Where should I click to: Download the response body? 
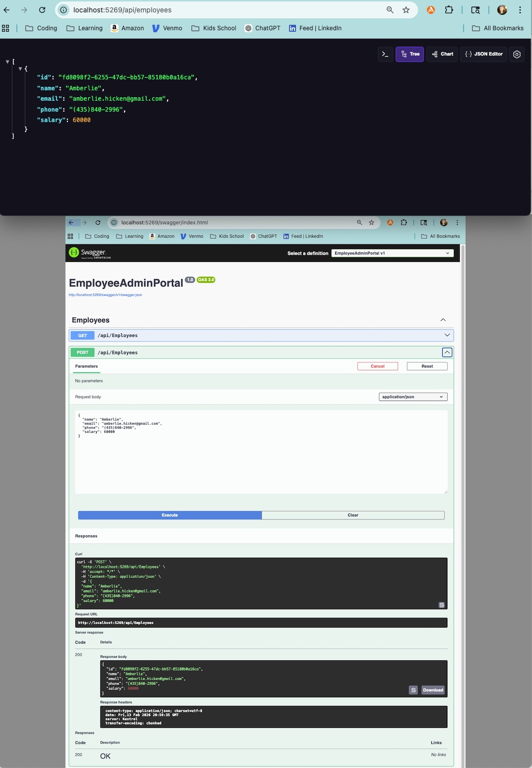(433, 690)
